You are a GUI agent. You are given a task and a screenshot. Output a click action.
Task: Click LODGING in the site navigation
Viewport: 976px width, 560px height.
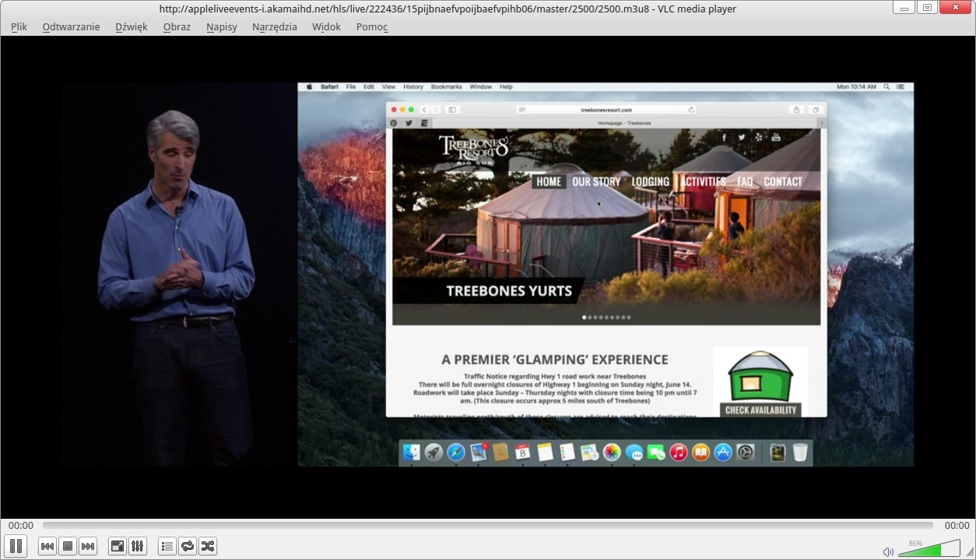tap(651, 181)
